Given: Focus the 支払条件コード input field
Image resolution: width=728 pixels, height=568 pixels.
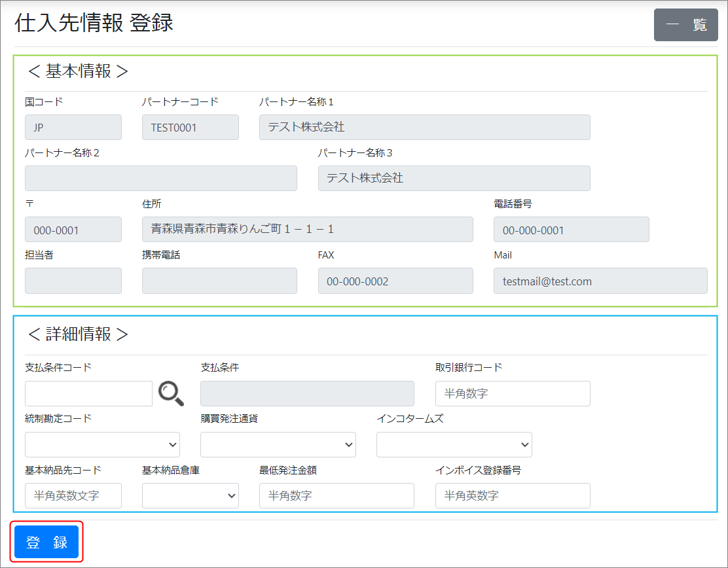Looking at the screenshot, I should [x=88, y=393].
